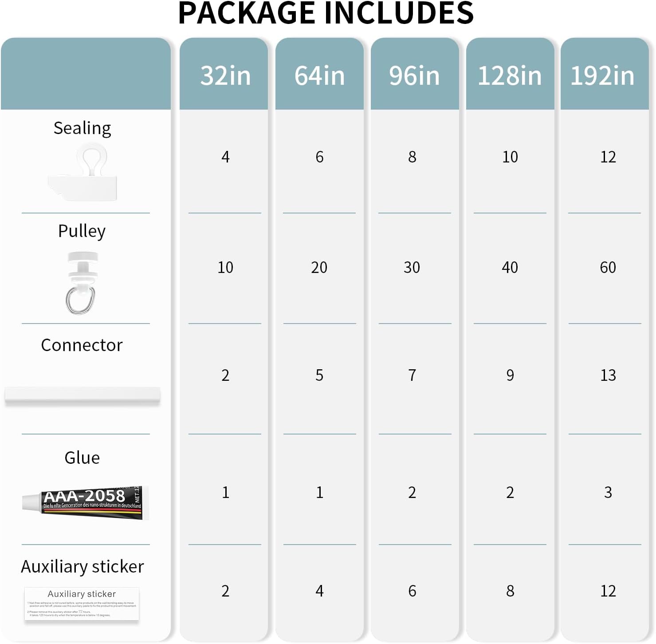The width and height of the screenshot is (656, 644).
Task: Select the 128in column header
Action: [510, 75]
